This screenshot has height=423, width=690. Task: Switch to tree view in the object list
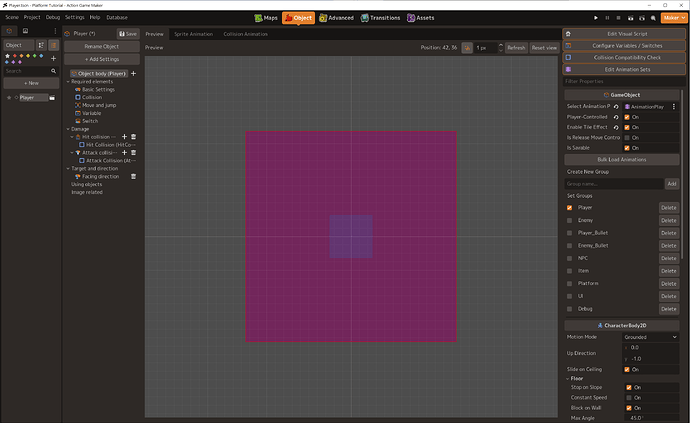click(x=41, y=45)
